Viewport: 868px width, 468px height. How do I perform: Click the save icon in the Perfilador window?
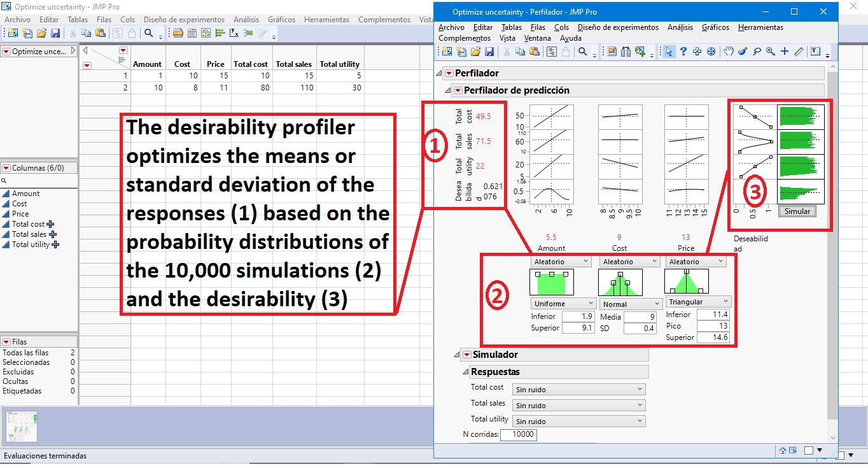tap(489, 52)
